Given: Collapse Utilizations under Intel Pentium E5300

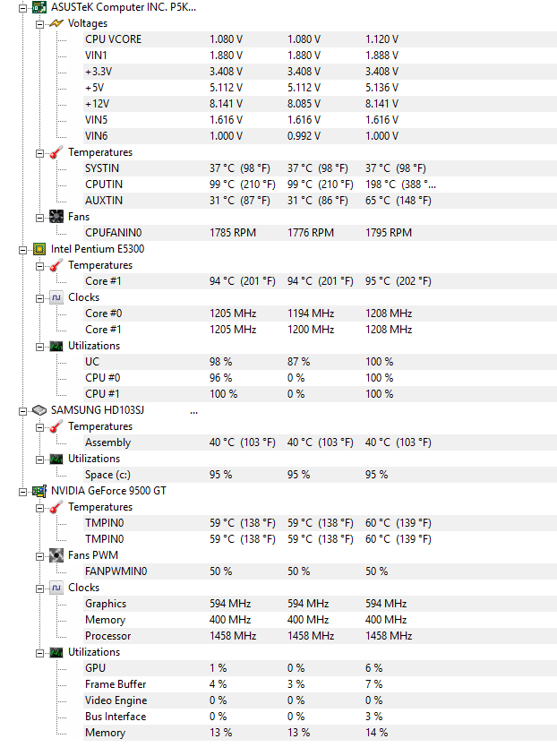Looking at the screenshot, I should tap(39, 347).
